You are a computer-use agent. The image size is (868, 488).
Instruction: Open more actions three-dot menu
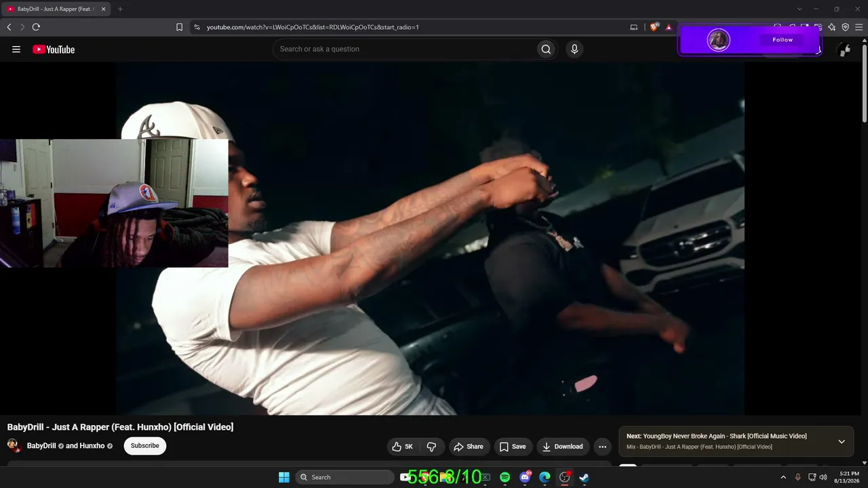pyautogui.click(x=602, y=447)
